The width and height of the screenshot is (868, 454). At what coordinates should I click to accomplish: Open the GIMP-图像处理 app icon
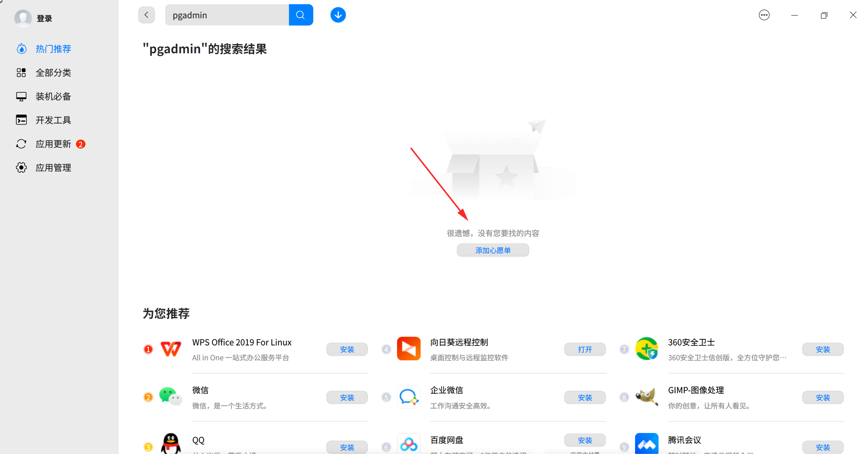coord(647,397)
